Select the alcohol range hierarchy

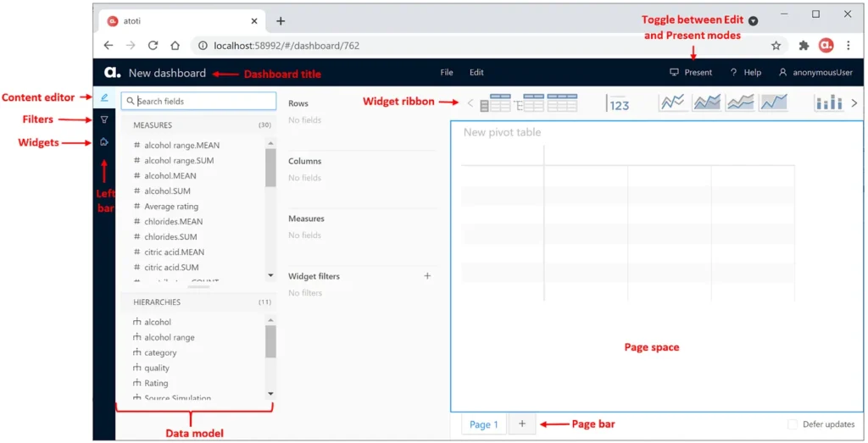[x=169, y=337]
